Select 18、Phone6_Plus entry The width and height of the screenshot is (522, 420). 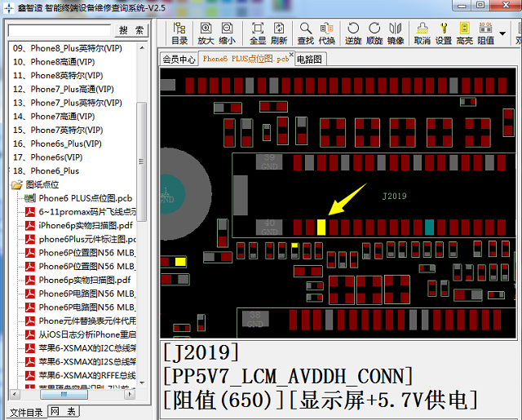pos(46,171)
